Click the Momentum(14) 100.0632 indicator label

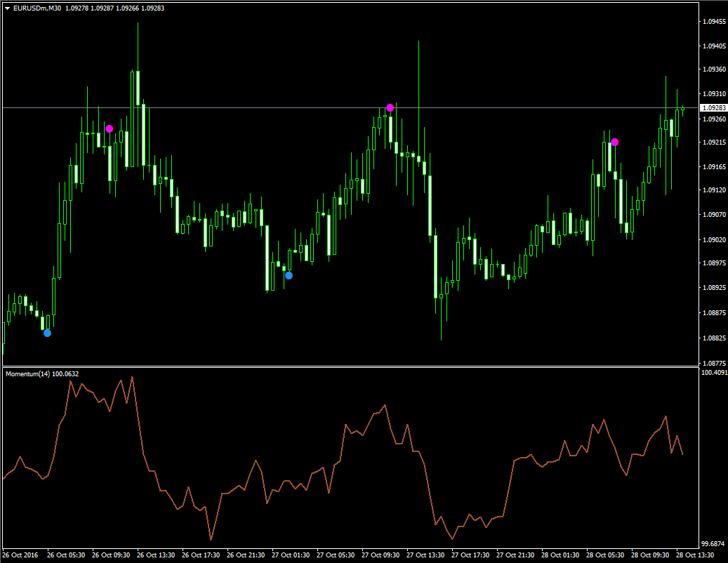(42, 373)
